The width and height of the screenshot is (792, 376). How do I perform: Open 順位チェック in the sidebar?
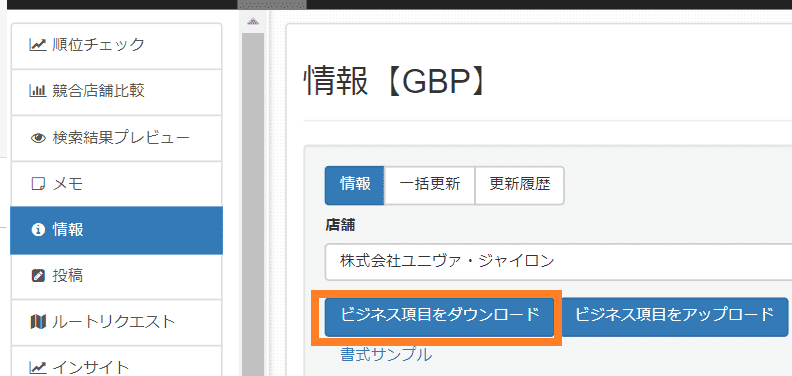(116, 46)
